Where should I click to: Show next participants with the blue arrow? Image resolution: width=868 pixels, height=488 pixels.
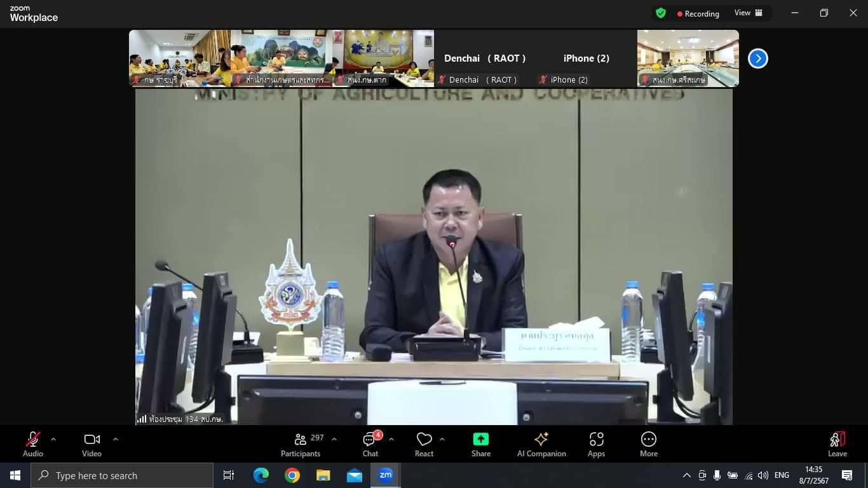[x=757, y=58]
